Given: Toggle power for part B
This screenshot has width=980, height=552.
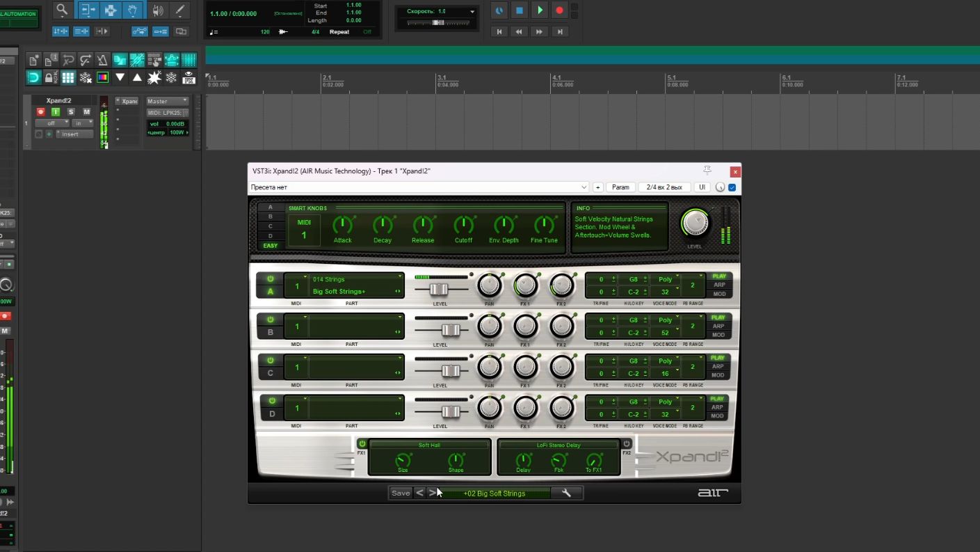Looking at the screenshot, I should [271, 320].
